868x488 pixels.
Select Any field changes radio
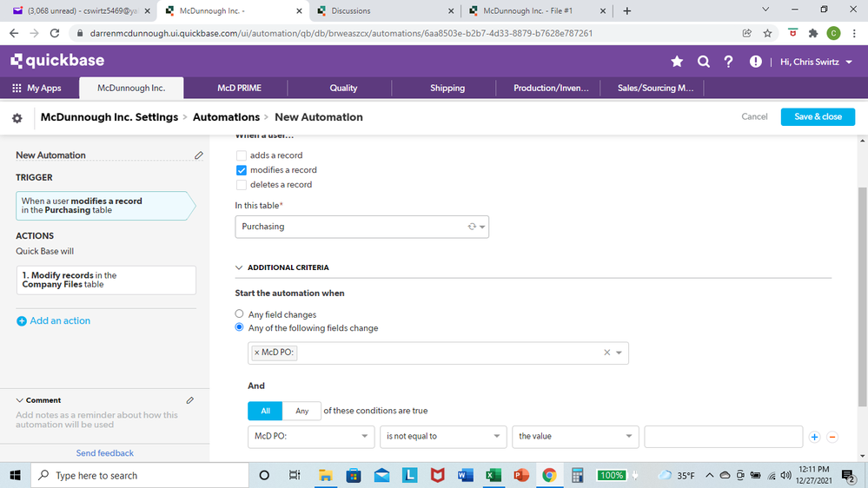239,313
